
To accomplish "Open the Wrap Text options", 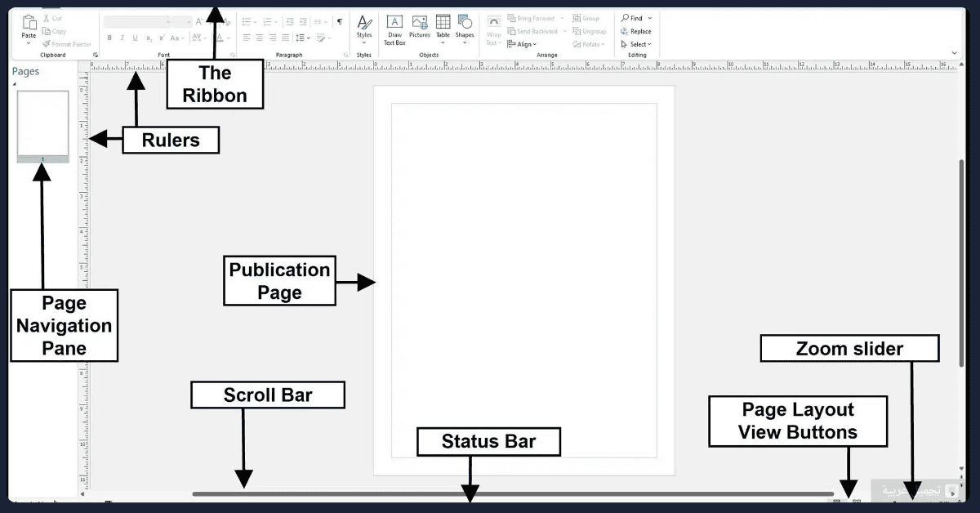I will (x=494, y=30).
